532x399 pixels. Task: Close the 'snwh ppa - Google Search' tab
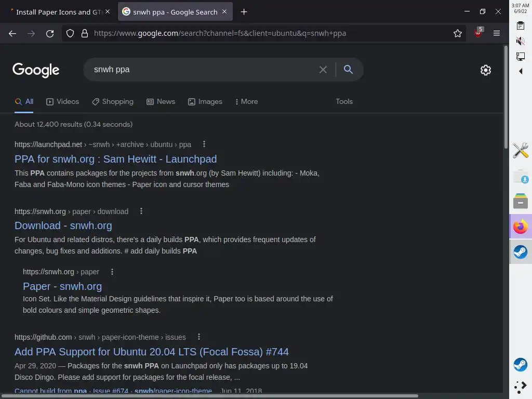224,11
